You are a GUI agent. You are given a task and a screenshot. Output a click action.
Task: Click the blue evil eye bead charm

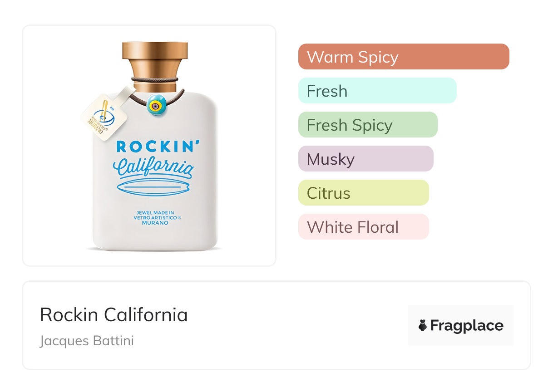[x=157, y=104]
